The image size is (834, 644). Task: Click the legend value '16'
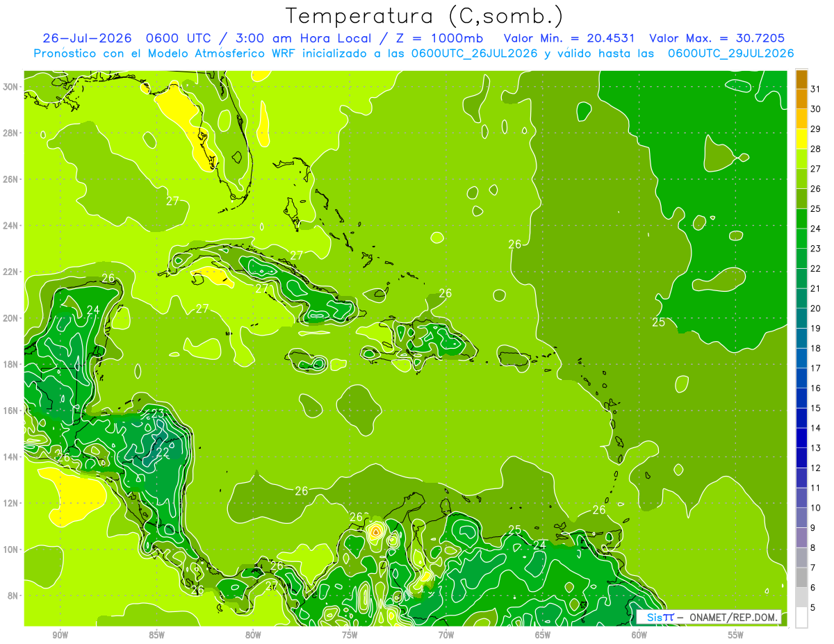816,388
